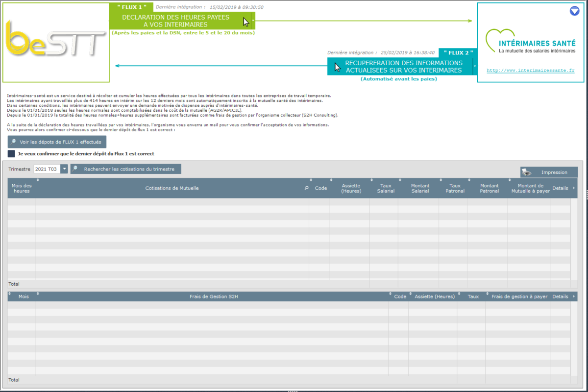The height and width of the screenshot is (392, 588).
Task: Sort by 'Montant de Mutuelle à payer' column
Action: click(x=530, y=188)
